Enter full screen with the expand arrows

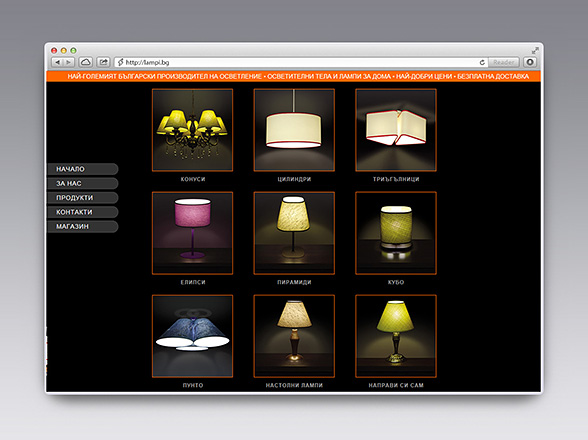[x=535, y=50]
